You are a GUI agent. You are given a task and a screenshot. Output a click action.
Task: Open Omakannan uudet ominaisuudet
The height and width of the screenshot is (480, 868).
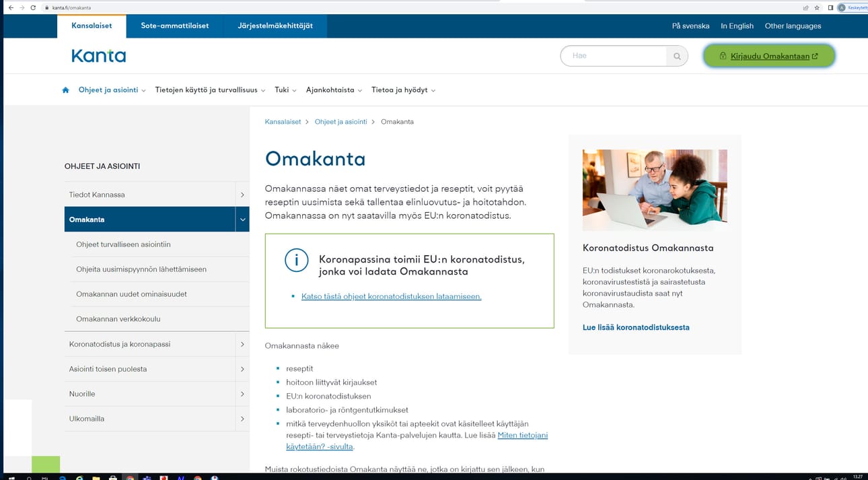tap(131, 294)
